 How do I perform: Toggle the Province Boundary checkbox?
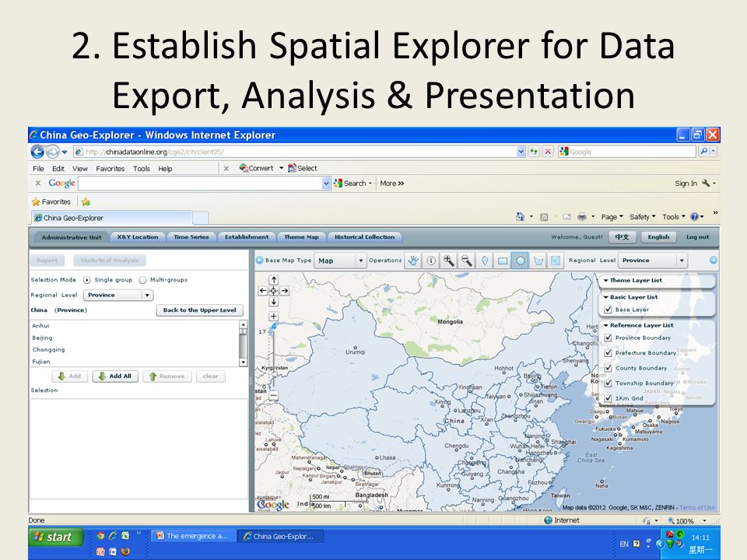point(608,338)
